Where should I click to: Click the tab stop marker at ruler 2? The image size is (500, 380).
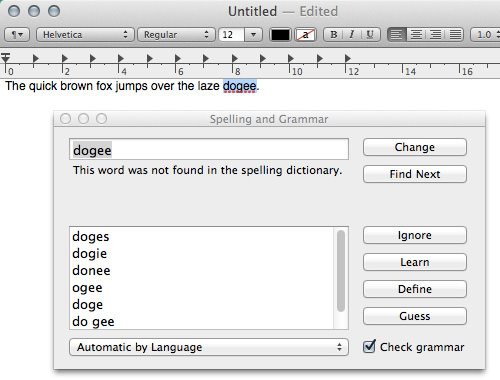(x=65, y=59)
